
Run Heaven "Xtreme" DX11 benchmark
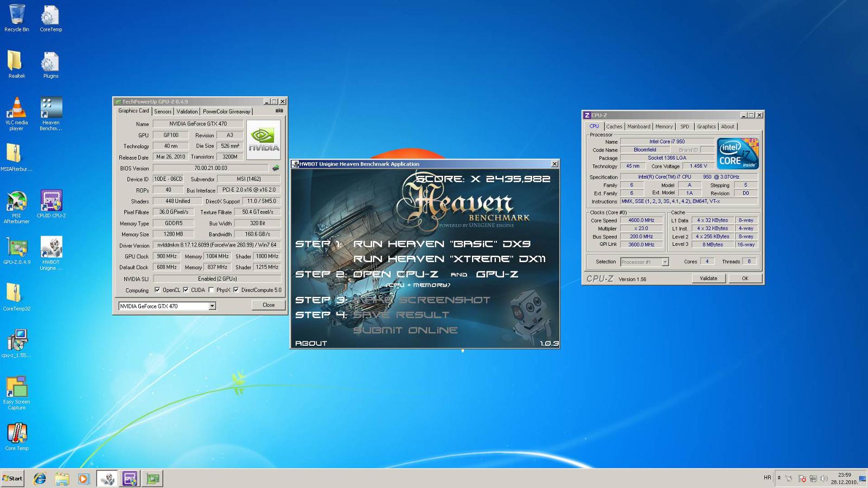(x=449, y=259)
